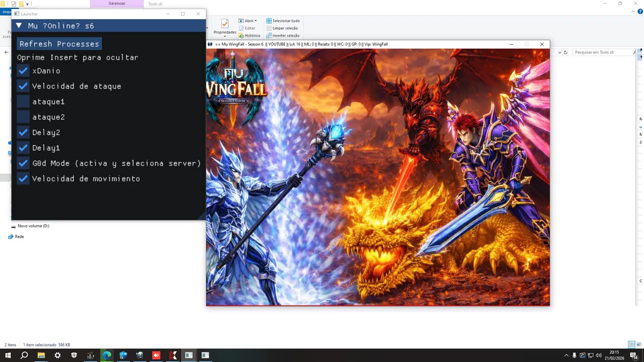The width and height of the screenshot is (644, 362).
Task: Enable the ataque1 checkbox
Action: (23, 102)
